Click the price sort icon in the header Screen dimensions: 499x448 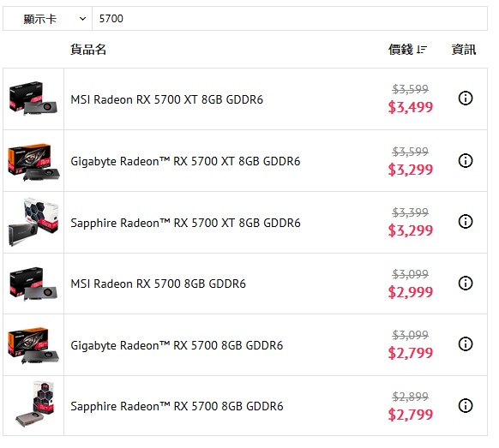422,50
